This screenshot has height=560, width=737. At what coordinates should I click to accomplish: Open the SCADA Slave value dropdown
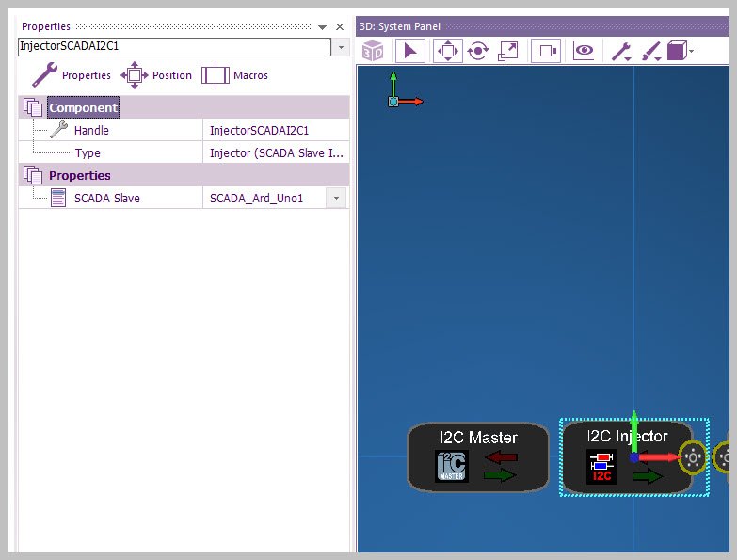(336, 198)
